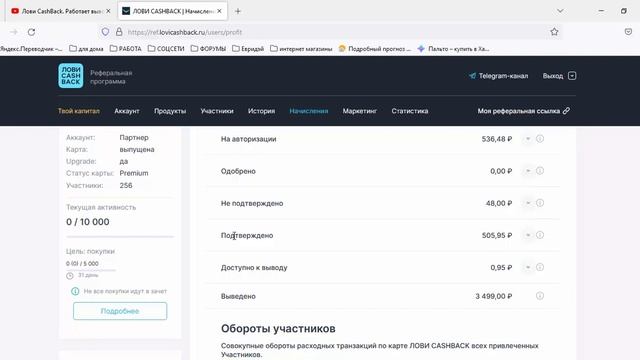
Task: Bookmark this page with the star
Action: pos(554,32)
